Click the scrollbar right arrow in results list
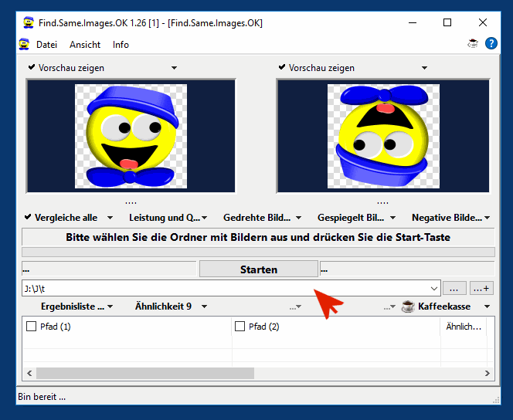The width and height of the screenshot is (513, 420). [x=488, y=373]
